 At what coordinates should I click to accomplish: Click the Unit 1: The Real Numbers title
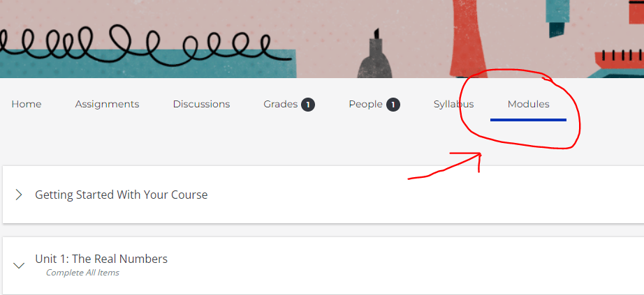pyautogui.click(x=101, y=259)
